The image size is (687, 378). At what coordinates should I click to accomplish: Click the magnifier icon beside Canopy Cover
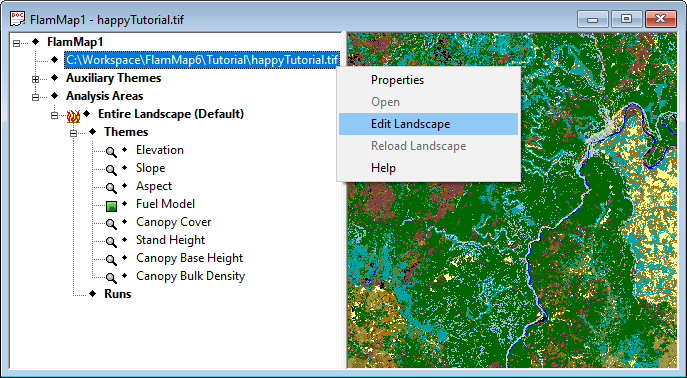click(x=111, y=223)
